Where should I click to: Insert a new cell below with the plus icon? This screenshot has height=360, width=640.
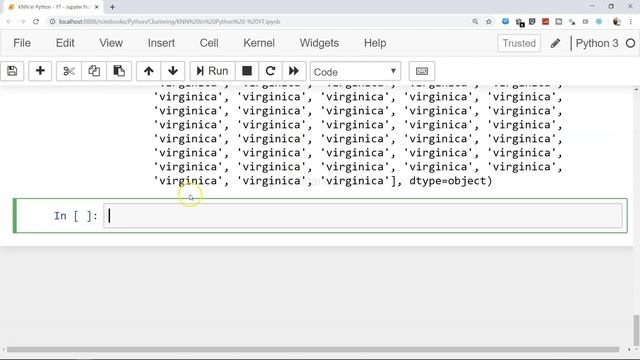(x=40, y=71)
